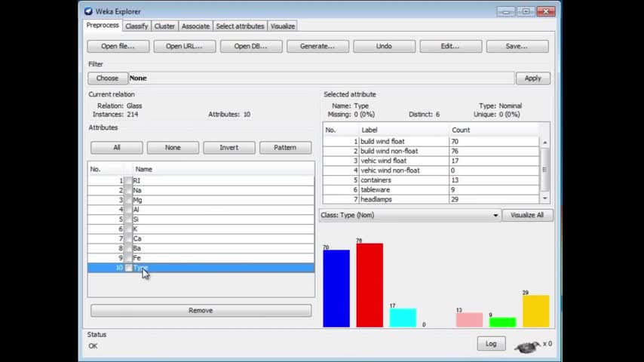Click the filter text field showing None
Image resolution: width=644 pixels, height=362 pixels.
[321, 78]
